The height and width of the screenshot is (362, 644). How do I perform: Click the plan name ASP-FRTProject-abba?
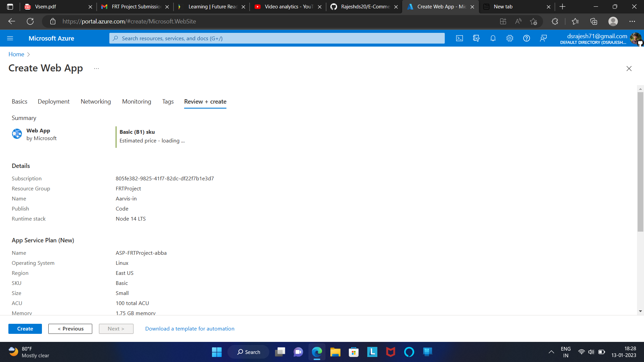pos(141,253)
